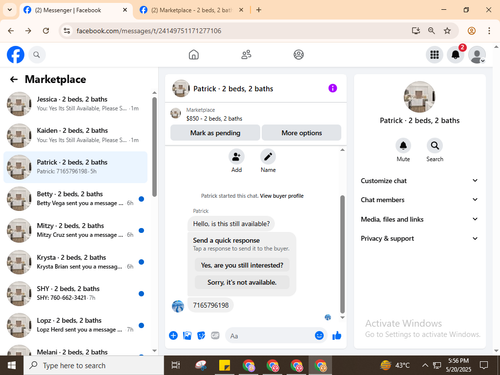Screen dimensions: 500x375
Task: Show hidden system tray icons chevron
Action: pyautogui.click(x=425, y=365)
